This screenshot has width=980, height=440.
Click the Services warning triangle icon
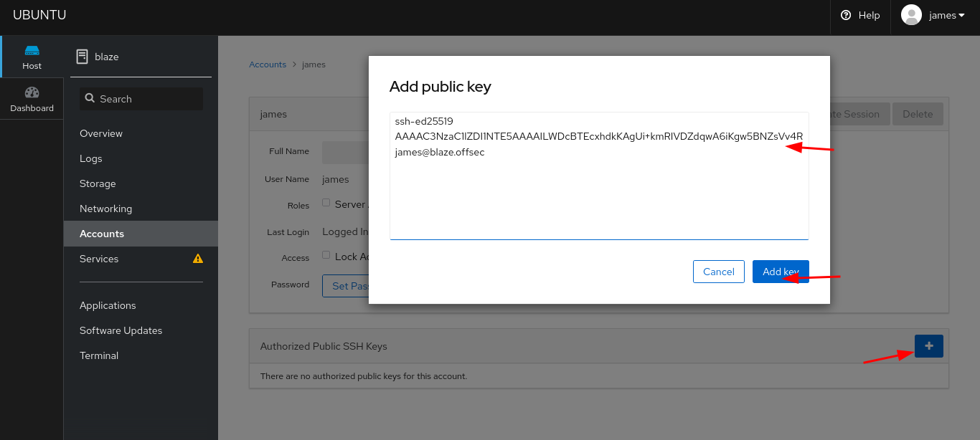point(198,259)
